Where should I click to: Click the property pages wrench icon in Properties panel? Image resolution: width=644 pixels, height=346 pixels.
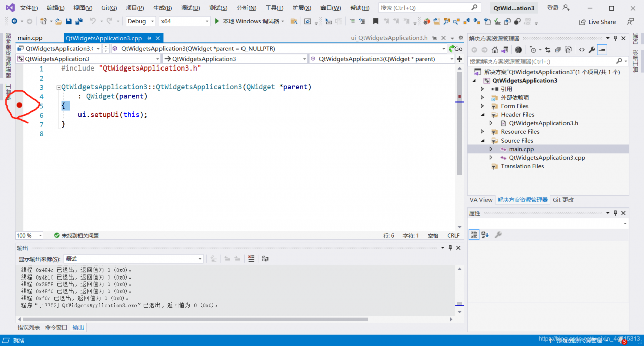point(498,235)
